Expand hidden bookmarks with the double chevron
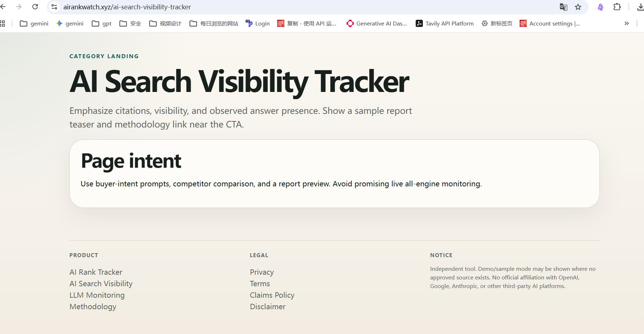 pos(627,23)
